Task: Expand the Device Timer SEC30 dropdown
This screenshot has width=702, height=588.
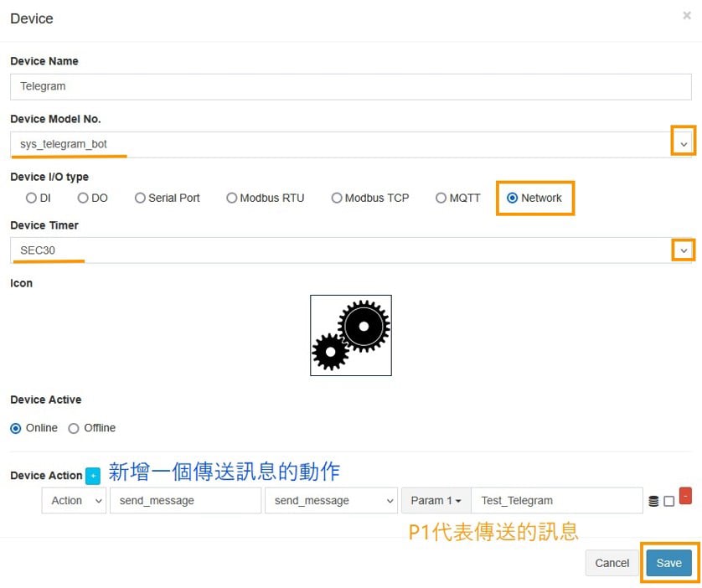Action: (x=684, y=250)
